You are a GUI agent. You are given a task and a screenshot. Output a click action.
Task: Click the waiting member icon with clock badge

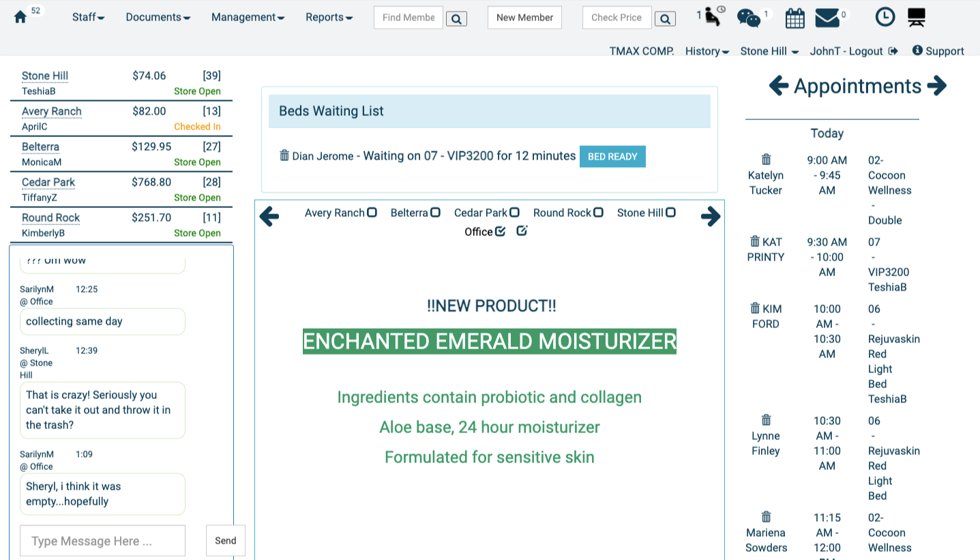709,17
